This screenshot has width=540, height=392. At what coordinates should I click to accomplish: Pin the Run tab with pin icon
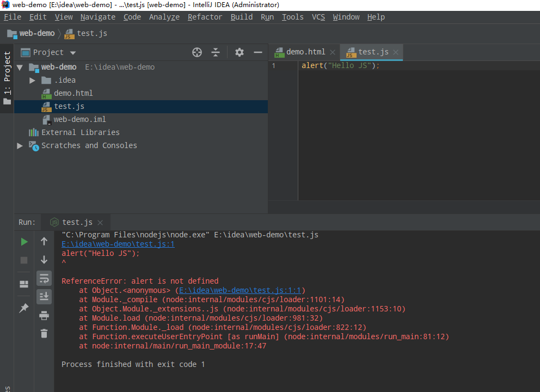click(x=24, y=308)
